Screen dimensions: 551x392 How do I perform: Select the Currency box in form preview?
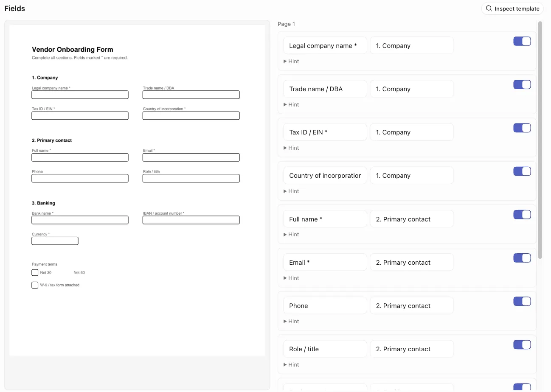(x=55, y=241)
